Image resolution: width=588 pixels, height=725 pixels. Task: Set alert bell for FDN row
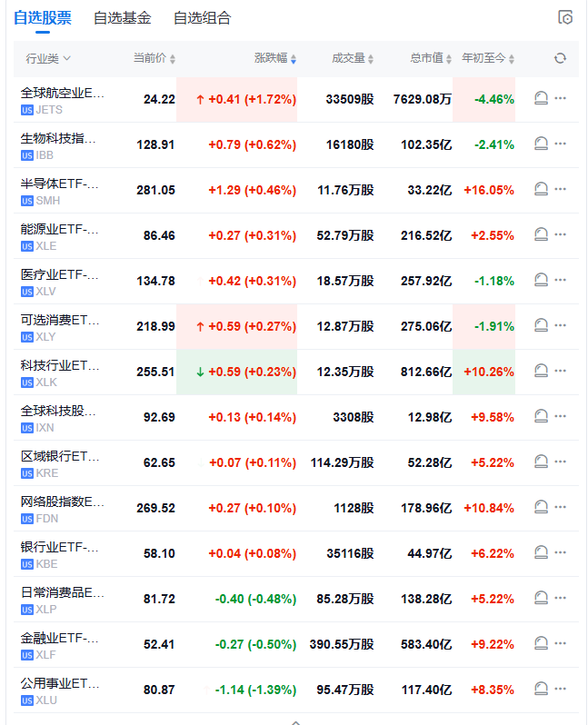click(542, 507)
